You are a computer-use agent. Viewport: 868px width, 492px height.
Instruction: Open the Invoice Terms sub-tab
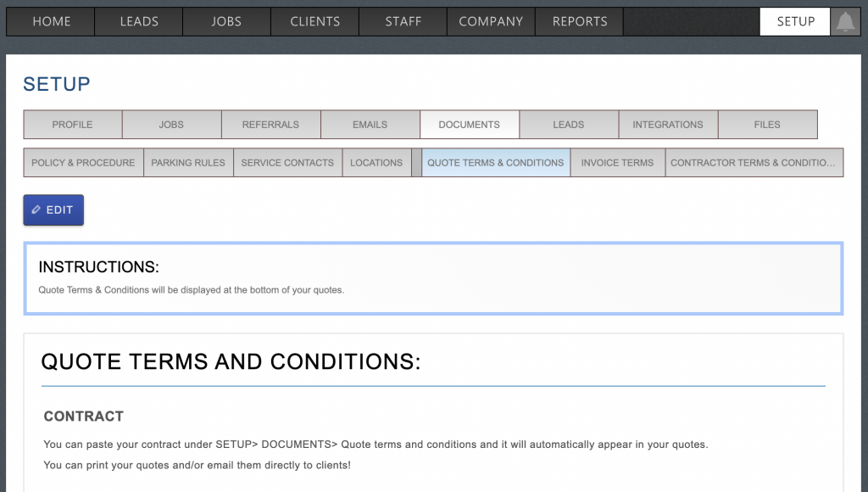617,163
